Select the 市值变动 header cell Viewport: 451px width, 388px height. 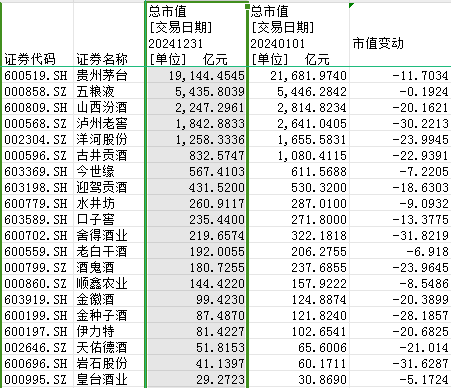pyautogui.click(x=400, y=35)
